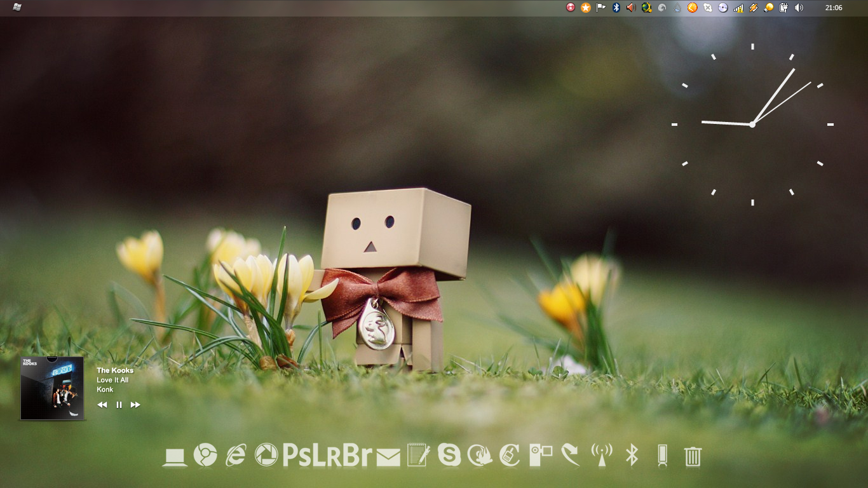Viewport: 868px width, 488px height.
Task: Launch Skype from the dock
Action: [x=449, y=455]
